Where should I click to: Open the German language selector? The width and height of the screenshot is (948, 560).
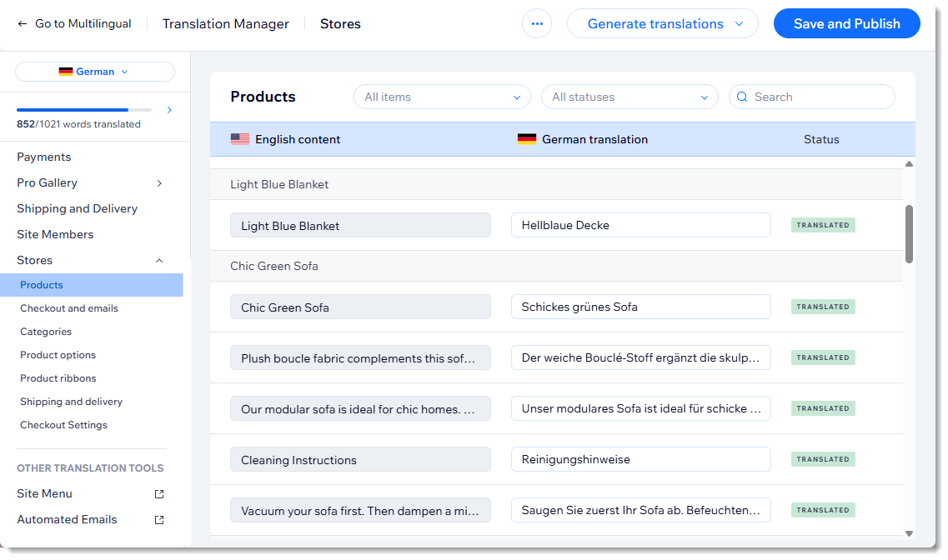95,72
